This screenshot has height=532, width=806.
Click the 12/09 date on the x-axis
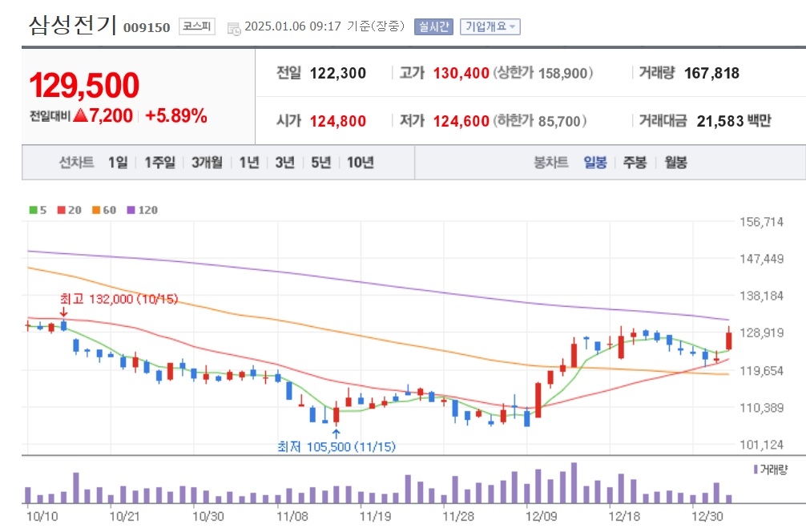(541, 517)
